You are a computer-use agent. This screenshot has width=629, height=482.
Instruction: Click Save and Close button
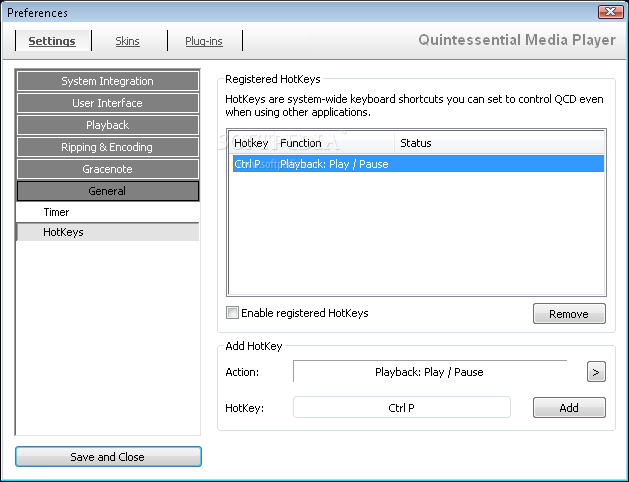(x=108, y=457)
